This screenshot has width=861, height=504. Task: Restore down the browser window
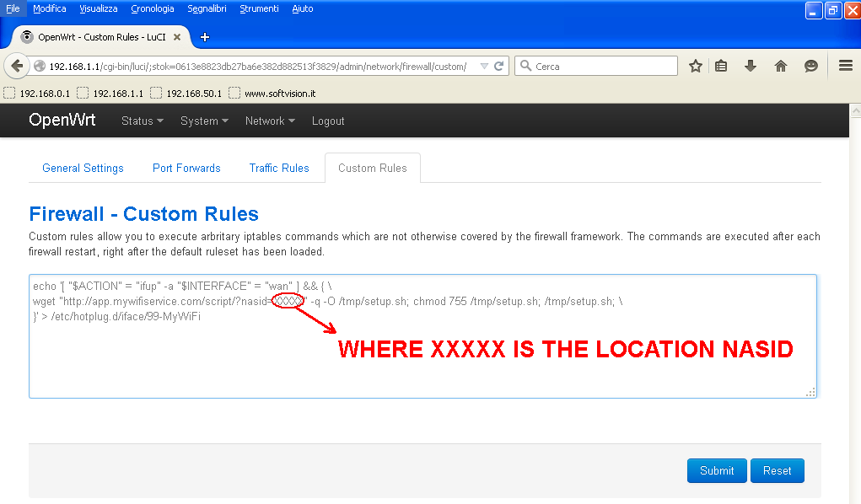[x=833, y=10]
